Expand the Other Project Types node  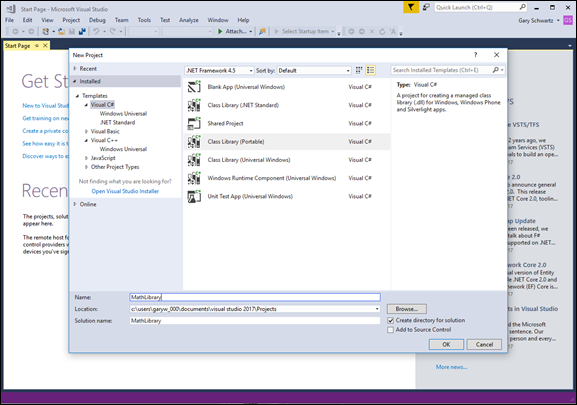(x=86, y=167)
